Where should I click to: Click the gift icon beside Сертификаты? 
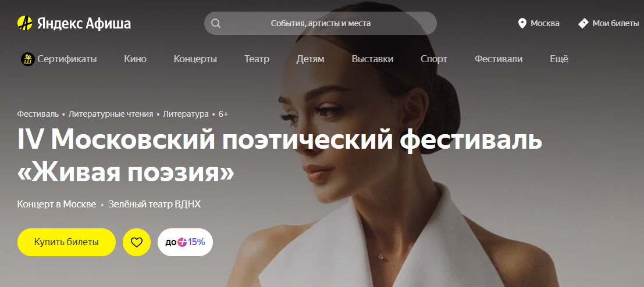[x=27, y=59]
